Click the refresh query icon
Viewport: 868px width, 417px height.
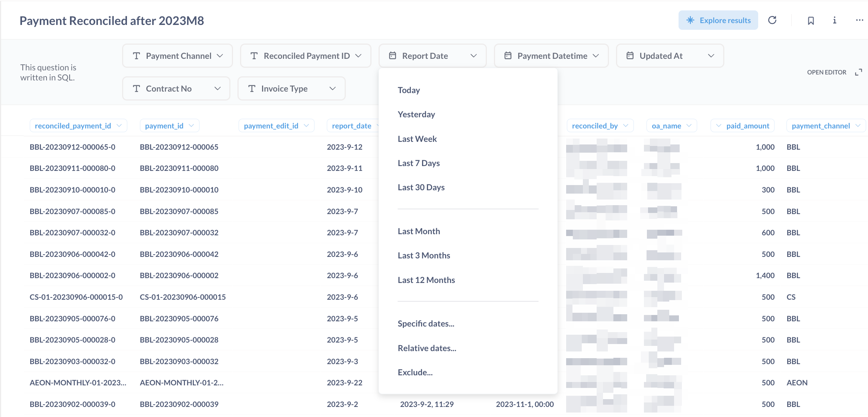click(772, 20)
